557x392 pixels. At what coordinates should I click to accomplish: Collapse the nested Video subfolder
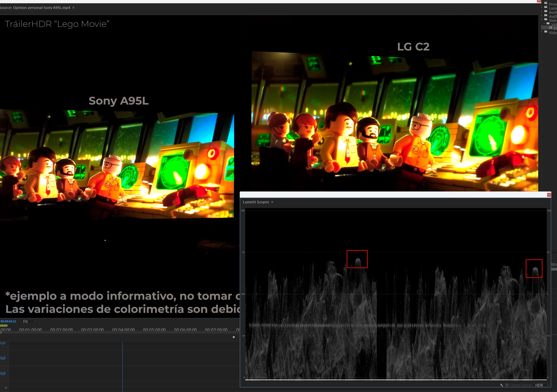point(544,23)
